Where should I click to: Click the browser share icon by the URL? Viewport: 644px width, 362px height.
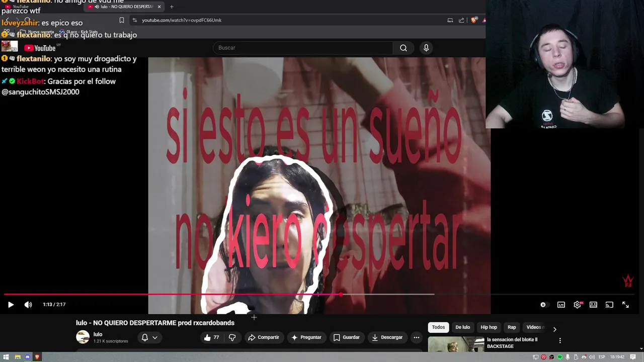coord(461,20)
